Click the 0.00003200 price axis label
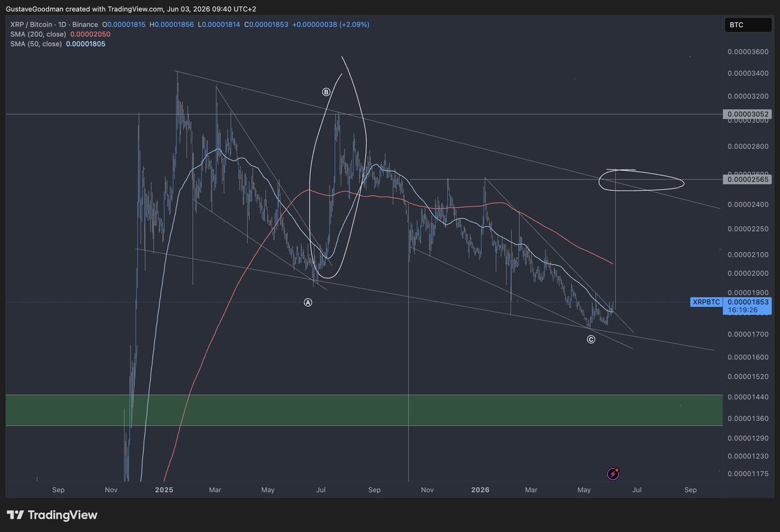Screen dimensions: 780x532 [748, 96]
